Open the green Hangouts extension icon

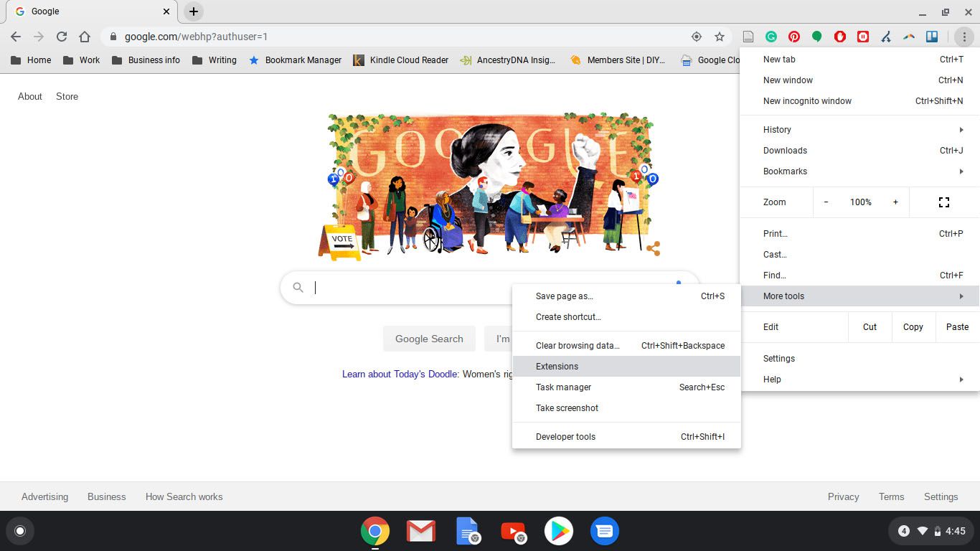(x=817, y=37)
